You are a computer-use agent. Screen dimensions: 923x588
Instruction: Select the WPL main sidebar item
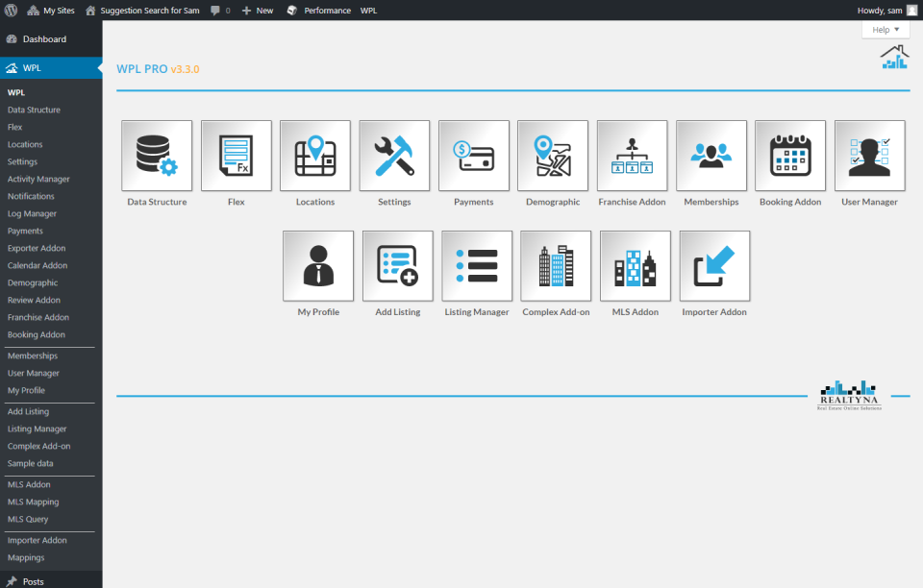tap(51, 67)
